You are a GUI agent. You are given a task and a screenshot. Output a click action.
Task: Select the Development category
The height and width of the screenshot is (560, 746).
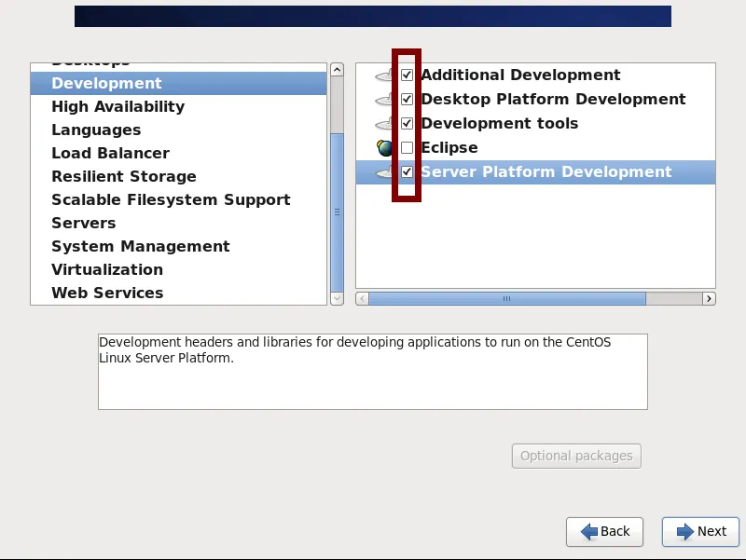click(178, 83)
